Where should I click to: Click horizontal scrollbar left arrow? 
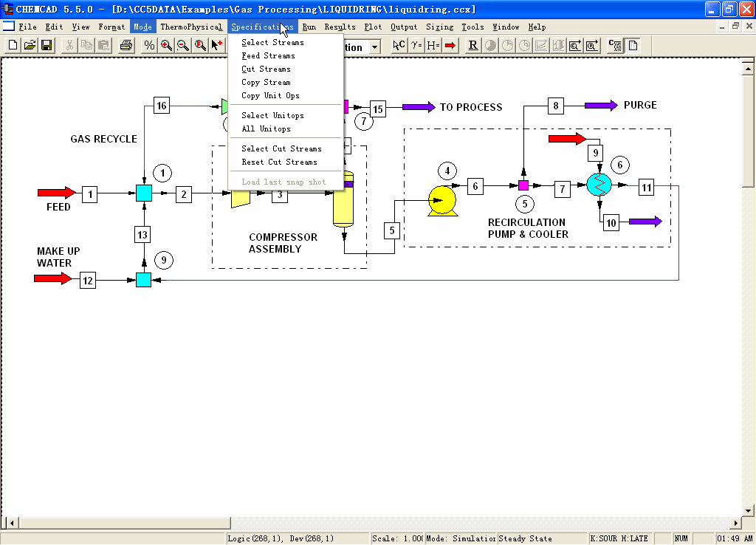[12, 523]
